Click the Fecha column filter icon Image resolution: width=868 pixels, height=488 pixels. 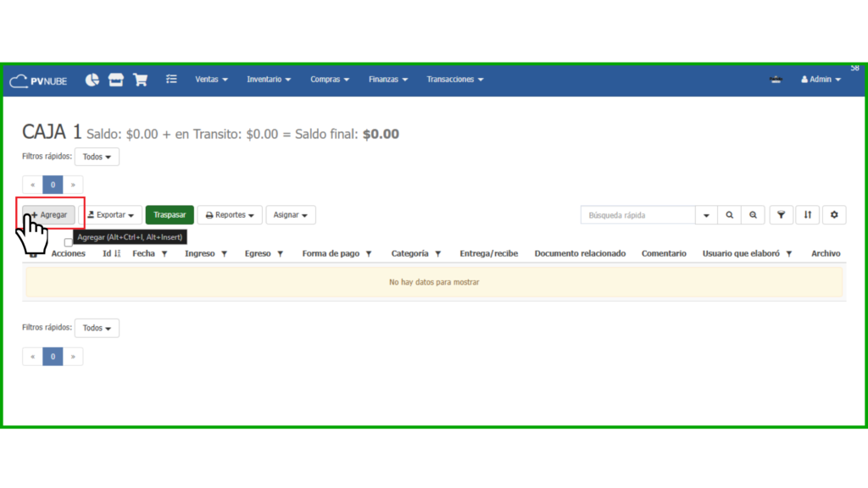click(164, 254)
